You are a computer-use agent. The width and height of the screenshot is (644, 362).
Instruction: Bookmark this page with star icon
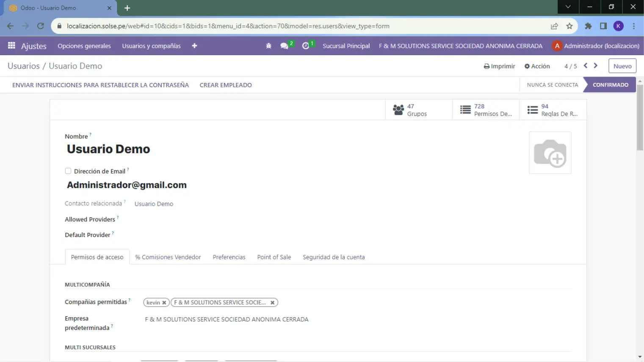569,26
